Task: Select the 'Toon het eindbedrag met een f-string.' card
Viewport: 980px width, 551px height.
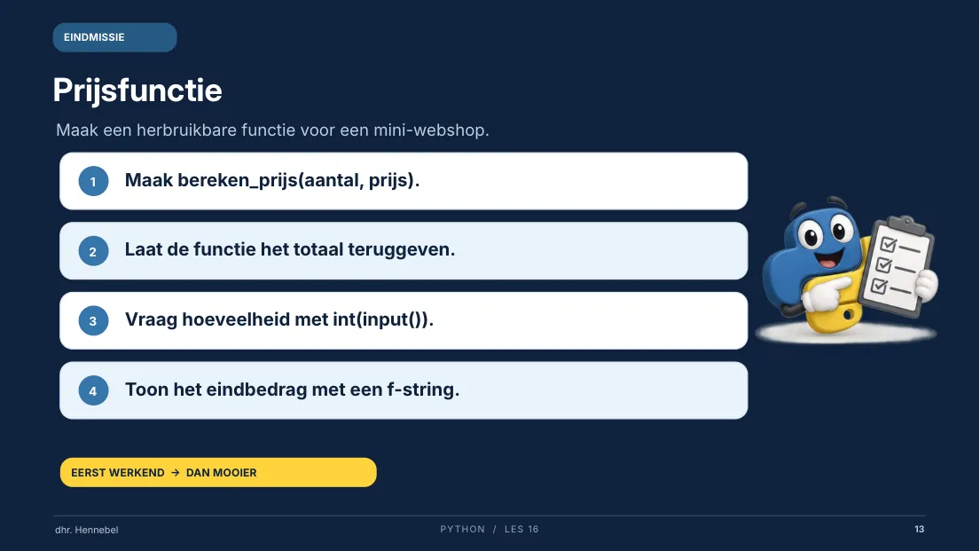Action: pyautogui.click(x=404, y=390)
